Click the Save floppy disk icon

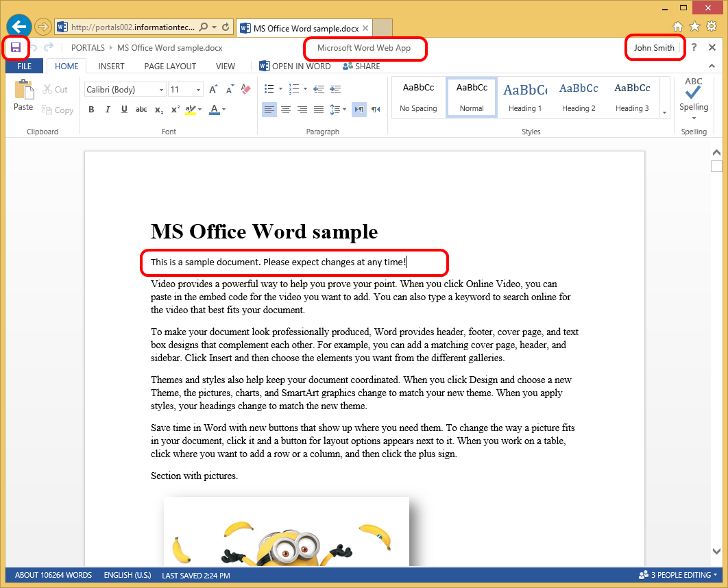click(16, 47)
